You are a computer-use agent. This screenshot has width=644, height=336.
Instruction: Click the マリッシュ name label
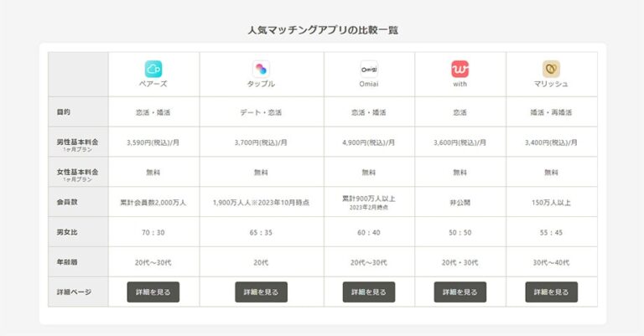[x=551, y=85]
